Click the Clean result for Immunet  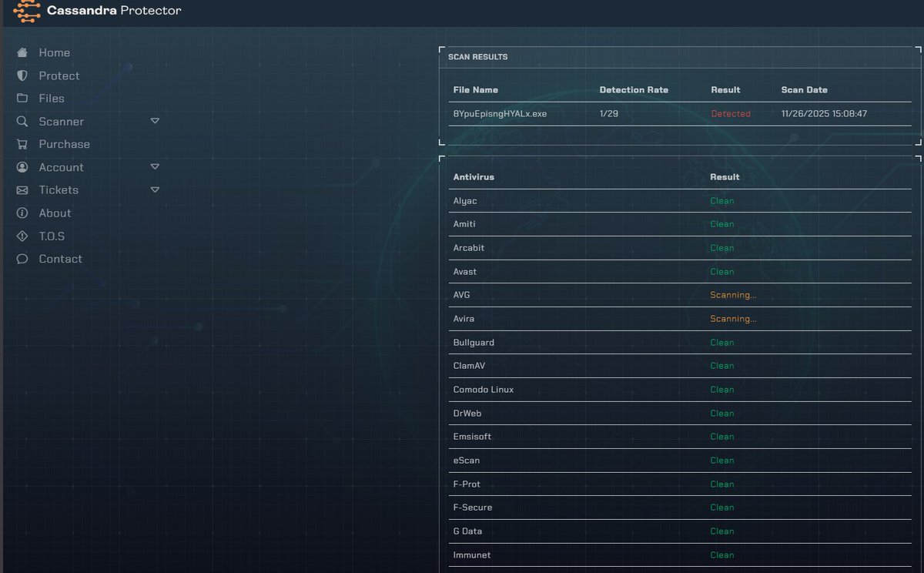[x=722, y=555]
